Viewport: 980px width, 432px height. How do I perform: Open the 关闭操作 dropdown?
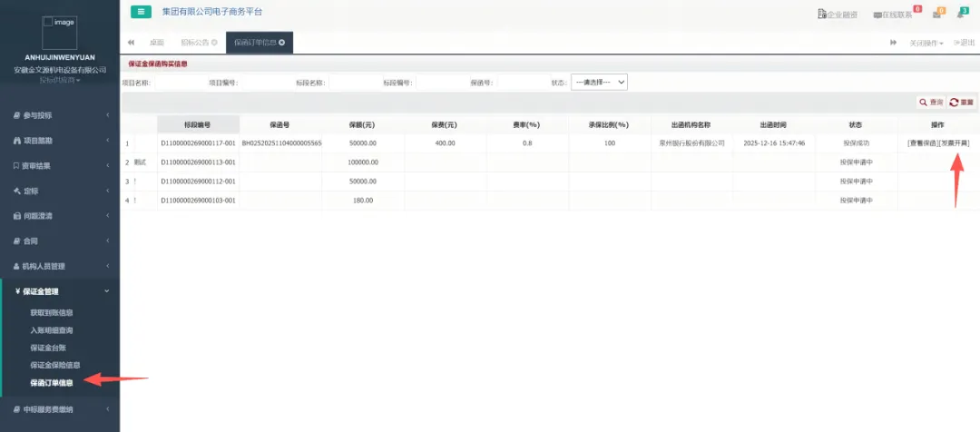(926, 44)
